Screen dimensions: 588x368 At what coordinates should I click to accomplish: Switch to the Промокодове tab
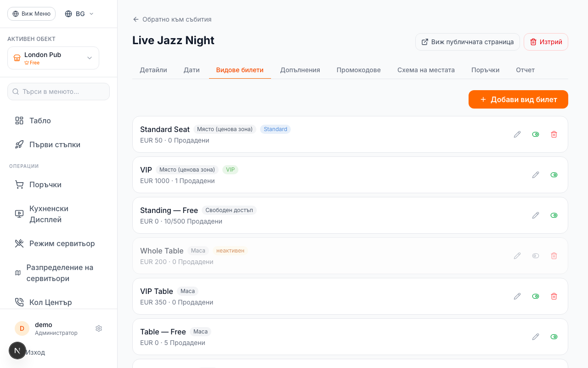click(359, 70)
